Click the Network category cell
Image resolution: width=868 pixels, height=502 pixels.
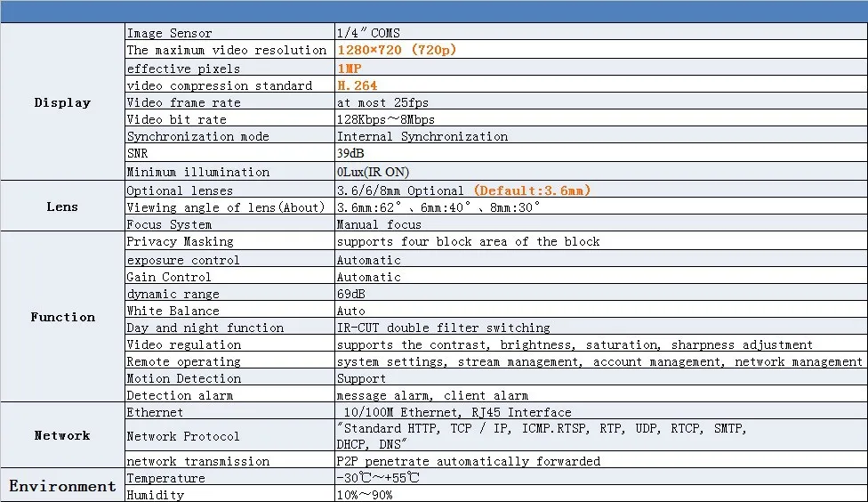click(x=62, y=435)
